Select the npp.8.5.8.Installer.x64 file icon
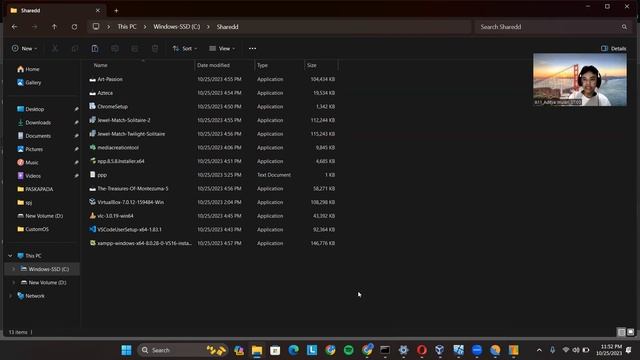This screenshot has width=640, height=360. [93, 161]
